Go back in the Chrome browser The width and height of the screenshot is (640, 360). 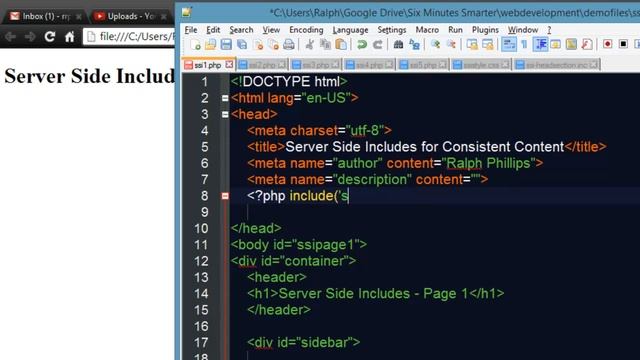click(x=11, y=37)
